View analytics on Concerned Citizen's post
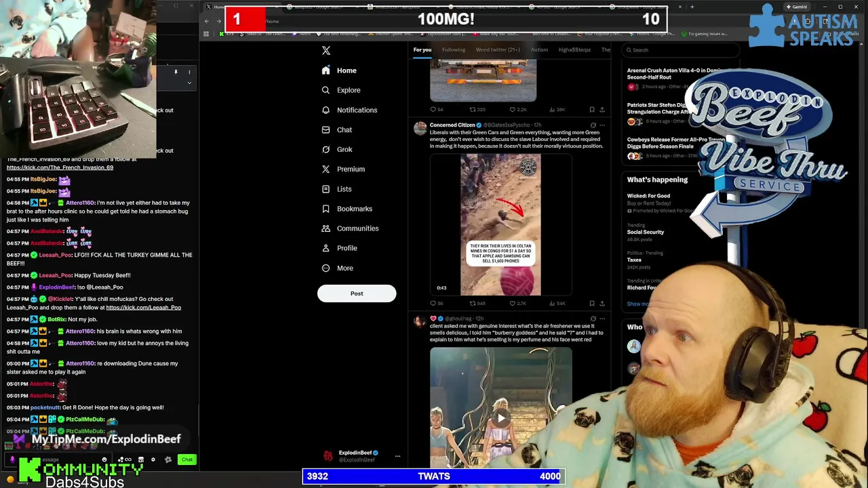Image resolution: width=868 pixels, height=488 pixels. click(x=557, y=303)
